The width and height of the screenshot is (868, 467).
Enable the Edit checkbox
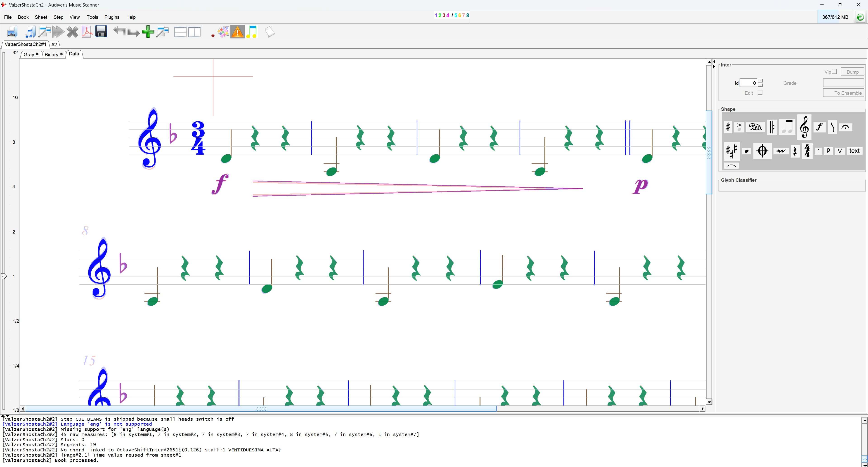pyautogui.click(x=760, y=92)
